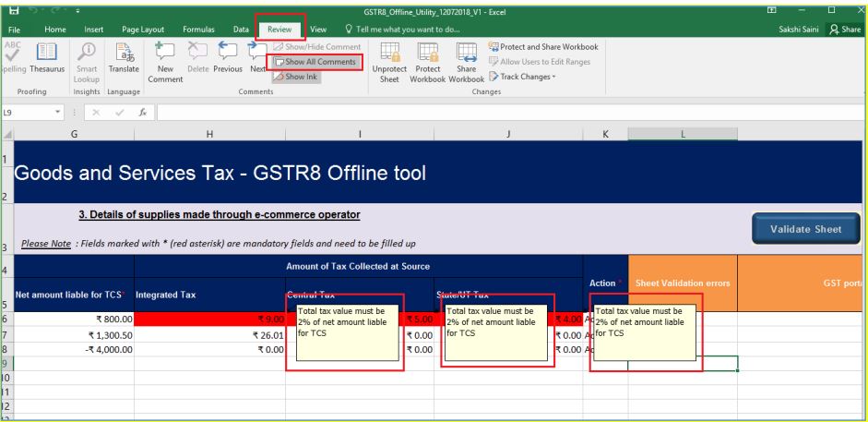This screenshot has width=868, height=422.
Task: Select column G header
Action: click(74, 134)
